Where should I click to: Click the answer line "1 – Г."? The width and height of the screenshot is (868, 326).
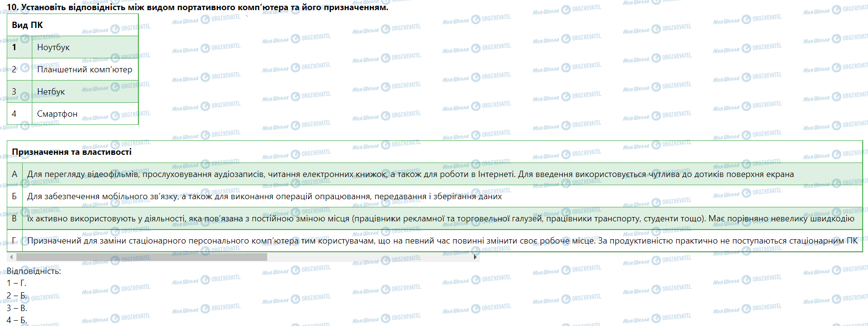point(16,283)
